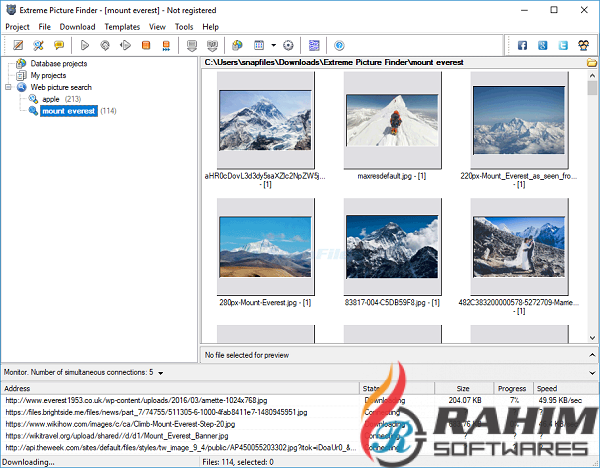Click the Help question mark icon
600x468 pixels.
click(340, 45)
